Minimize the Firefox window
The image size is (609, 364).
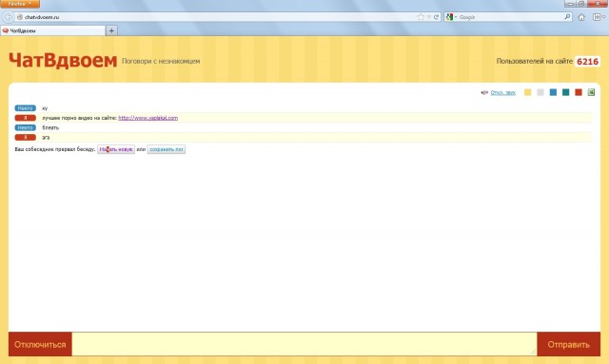tap(571, 4)
